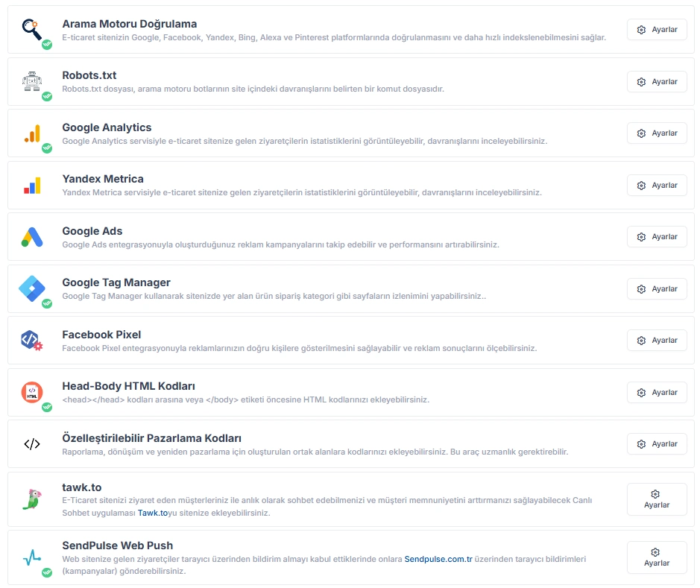Click the Özelleştirilebilir Pazarlama Kodları code brackets icon

tap(32, 444)
